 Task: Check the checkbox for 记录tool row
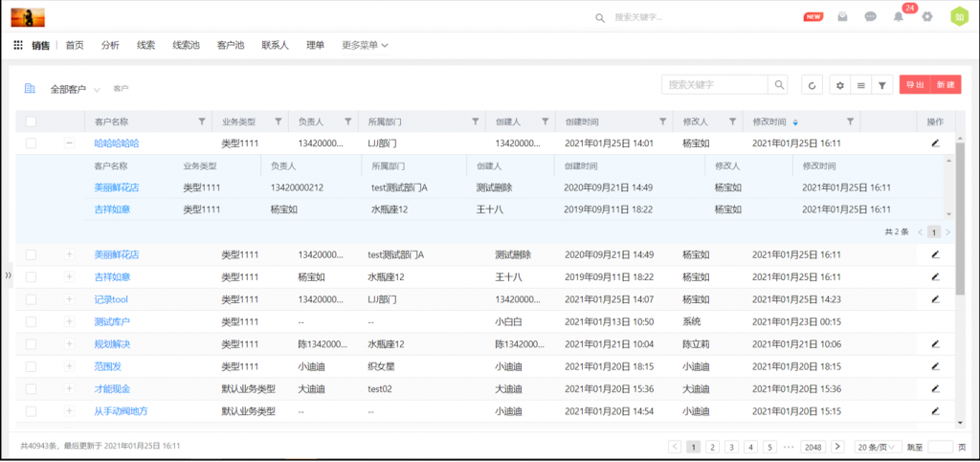[x=32, y=299]
